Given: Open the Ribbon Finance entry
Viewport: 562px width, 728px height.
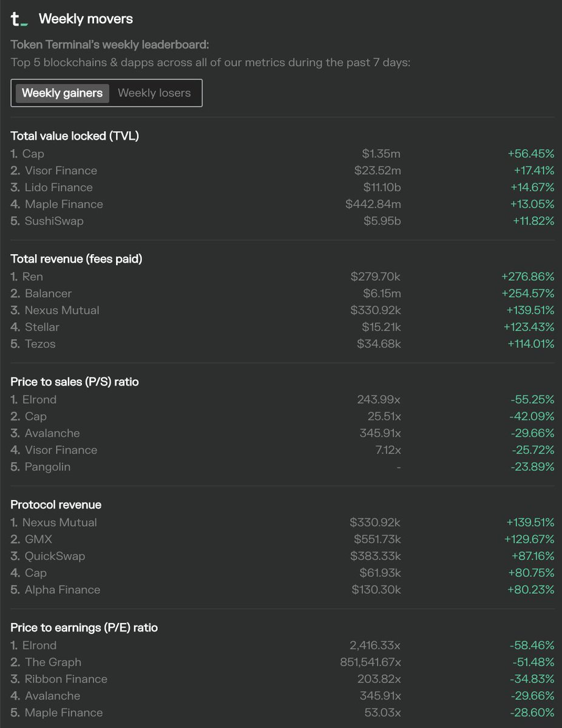Looking at the screenshot, I should click(x=66, y=679).
